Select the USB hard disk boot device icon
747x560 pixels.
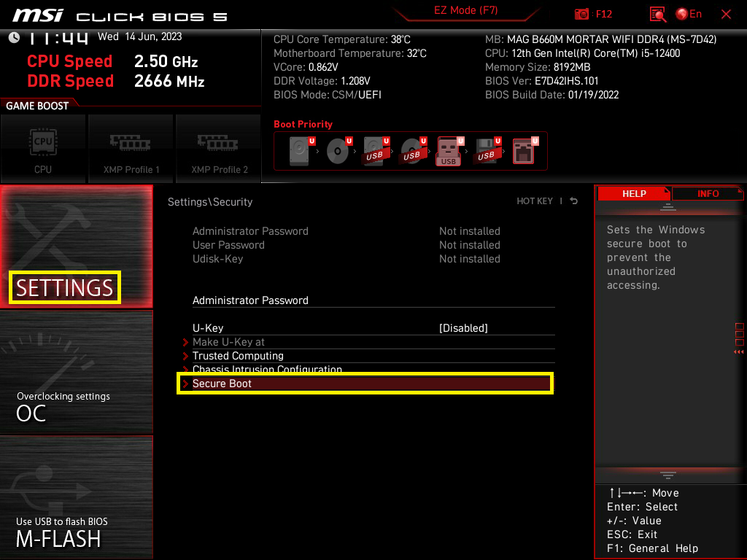(x=376, y=151)
